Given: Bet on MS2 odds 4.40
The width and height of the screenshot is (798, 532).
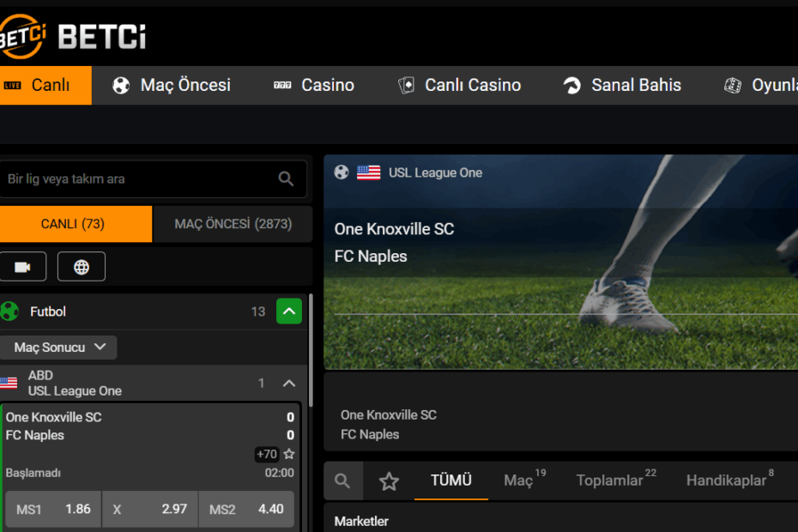Looking at the screenshot, I should [x=246, y=509].
